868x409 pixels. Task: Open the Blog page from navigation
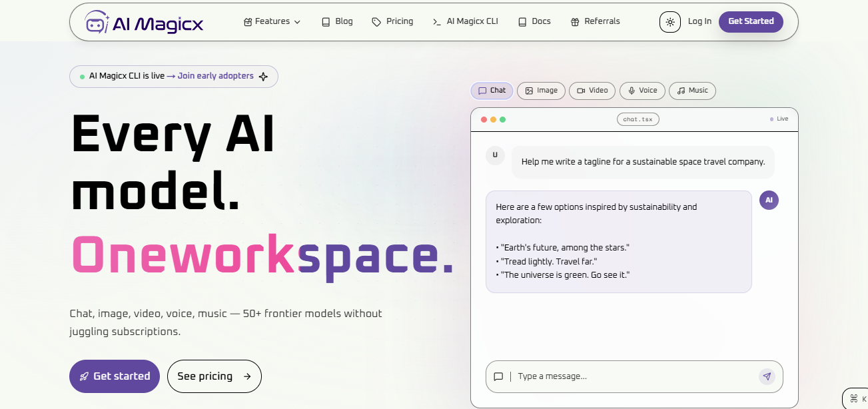337,21
